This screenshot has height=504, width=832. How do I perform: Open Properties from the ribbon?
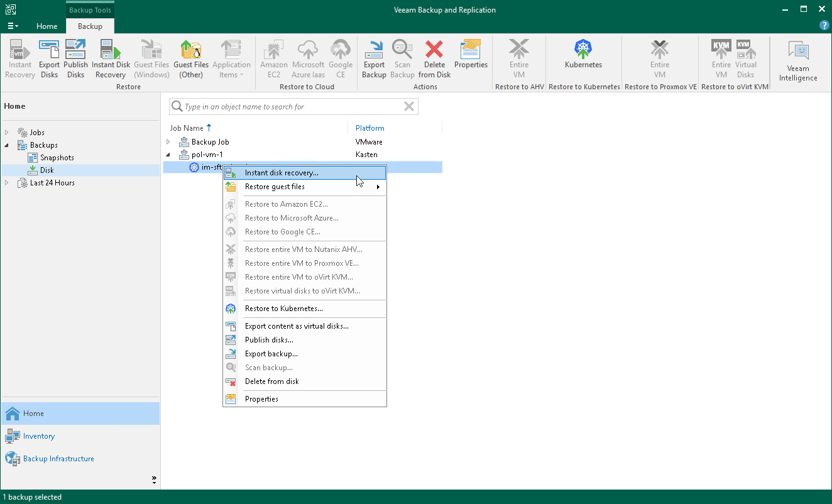pyautogui.click(x=471, y=54)
